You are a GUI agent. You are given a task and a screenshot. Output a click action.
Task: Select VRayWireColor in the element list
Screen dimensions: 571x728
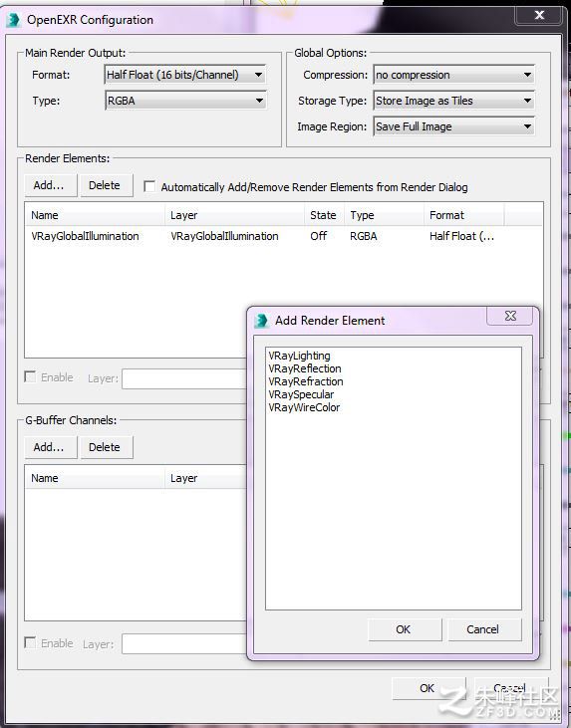point(304,407)
